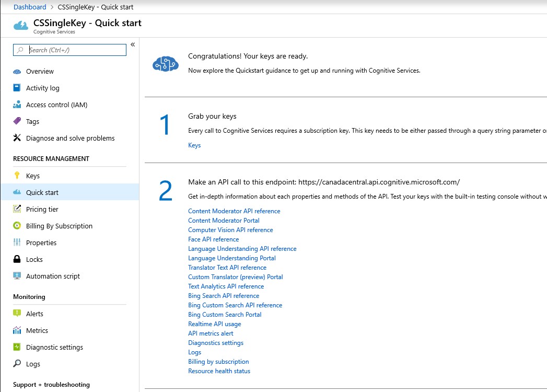Viewport: 547px width, 392px height.
Task: Click the Diagnose and solve problems wrench icon
Action: click(17, 139)
